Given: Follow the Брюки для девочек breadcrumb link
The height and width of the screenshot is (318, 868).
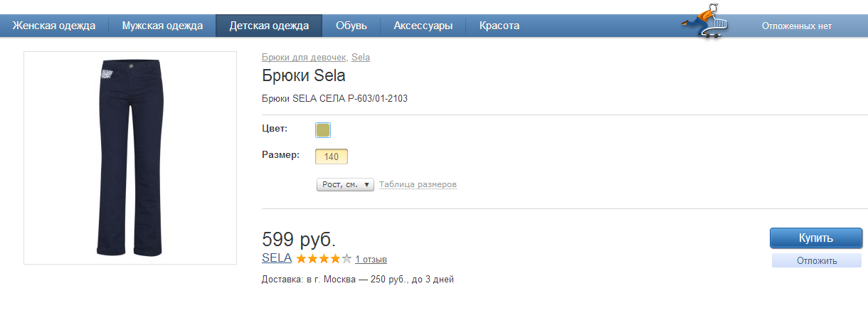Looking at the screenshot, I should [x=305, y=57].
